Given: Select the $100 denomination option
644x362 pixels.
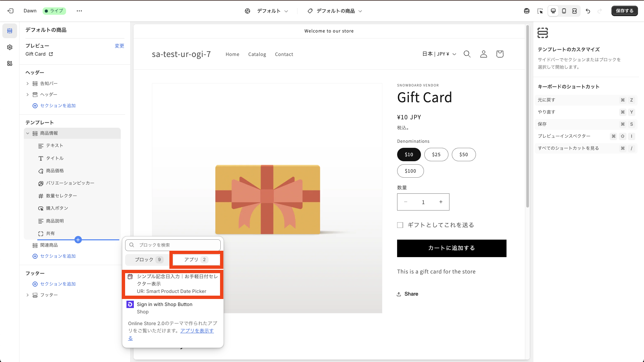Looking at the screenshot, I should pyautogui.click(x=410, y=171).
